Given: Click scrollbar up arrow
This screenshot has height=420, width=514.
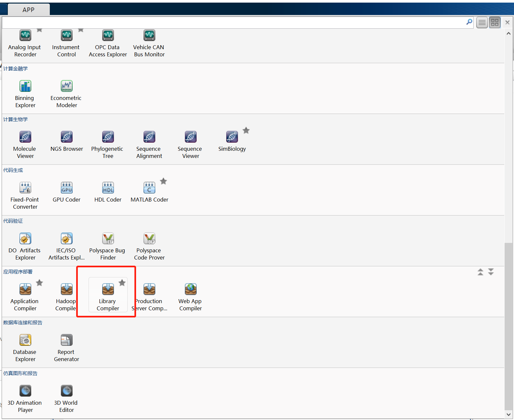Looking at the screenshot, I should (x=508, y=34).
